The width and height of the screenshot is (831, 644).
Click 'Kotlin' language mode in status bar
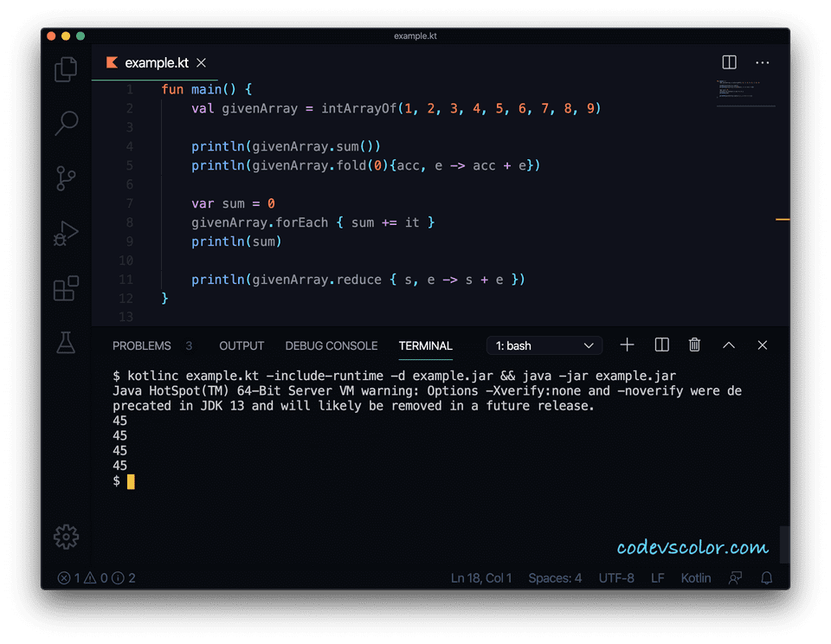[695, 577]
